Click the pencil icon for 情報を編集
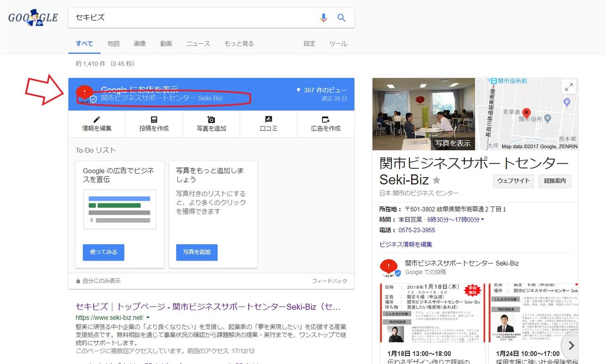The image size is (605, 364). coord(97,119)
